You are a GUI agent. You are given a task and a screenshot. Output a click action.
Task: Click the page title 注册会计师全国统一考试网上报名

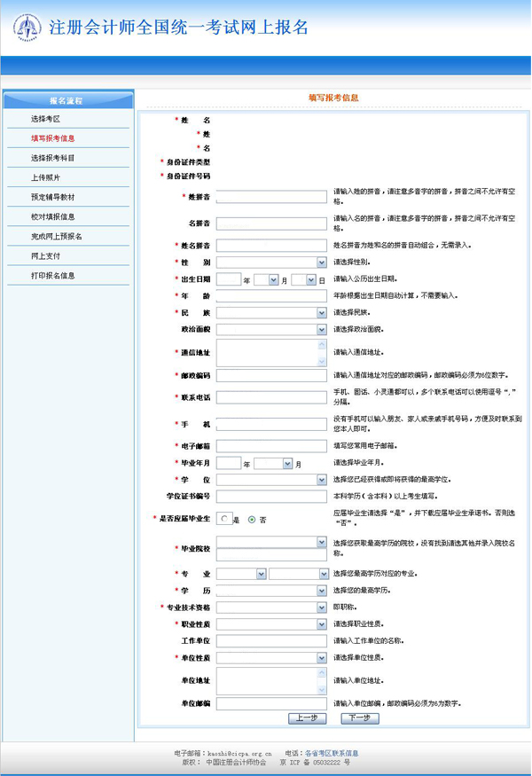(x=178, y=27)
